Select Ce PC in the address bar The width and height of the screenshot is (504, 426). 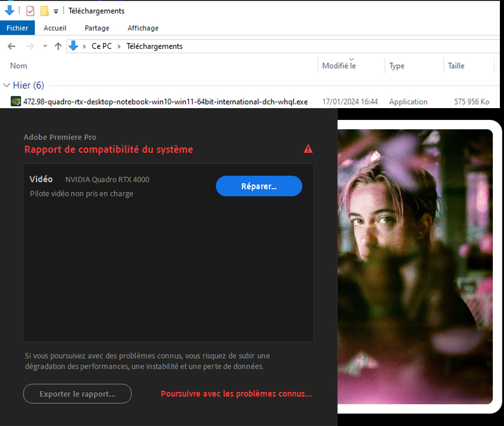click(102, 46)
